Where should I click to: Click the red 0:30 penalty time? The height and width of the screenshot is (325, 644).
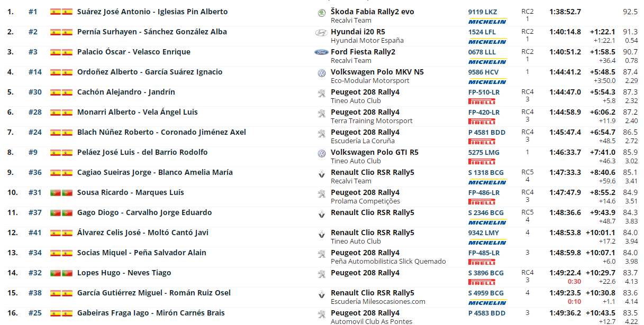(x=575, y=282)
